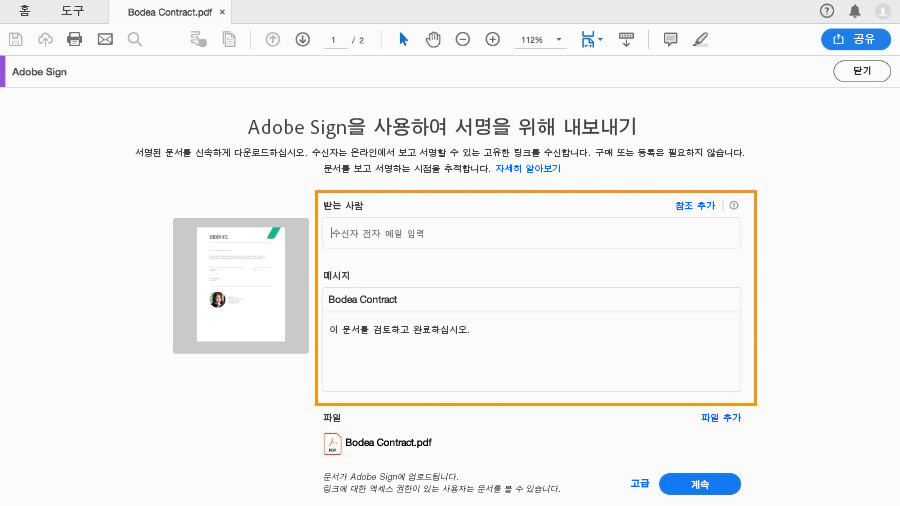Zoom out with the minus icon

tap(463, 39)
